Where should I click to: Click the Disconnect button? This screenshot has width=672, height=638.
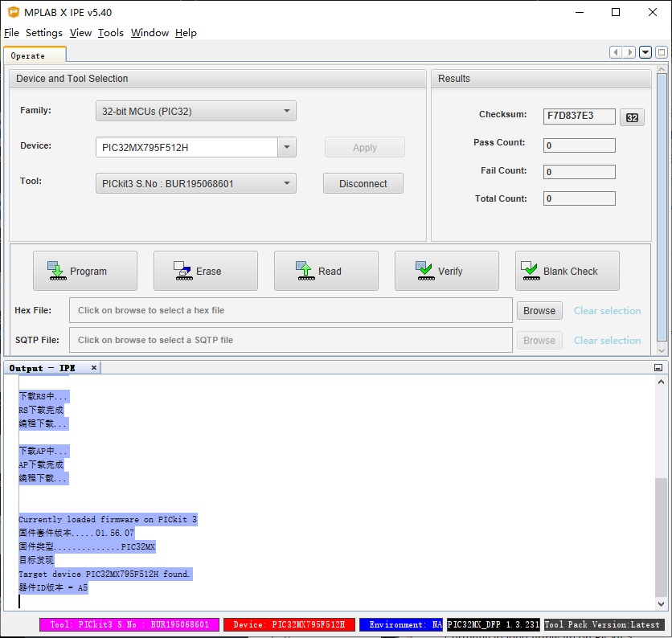(x=363, y=183)
